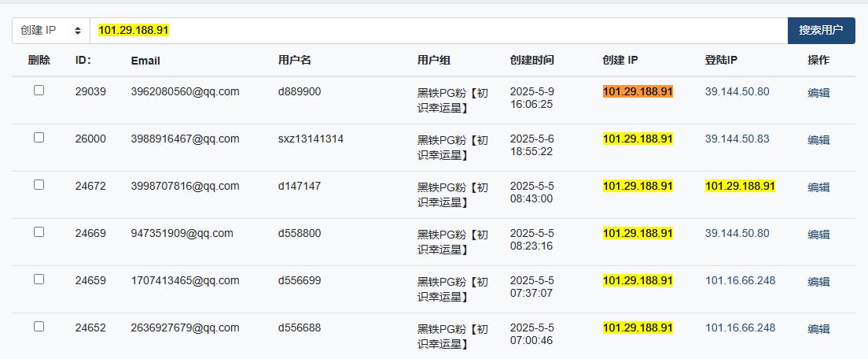The image size is (868, 359).
Task: Click username sxz13141314
Action: click(x=311, y=139)
